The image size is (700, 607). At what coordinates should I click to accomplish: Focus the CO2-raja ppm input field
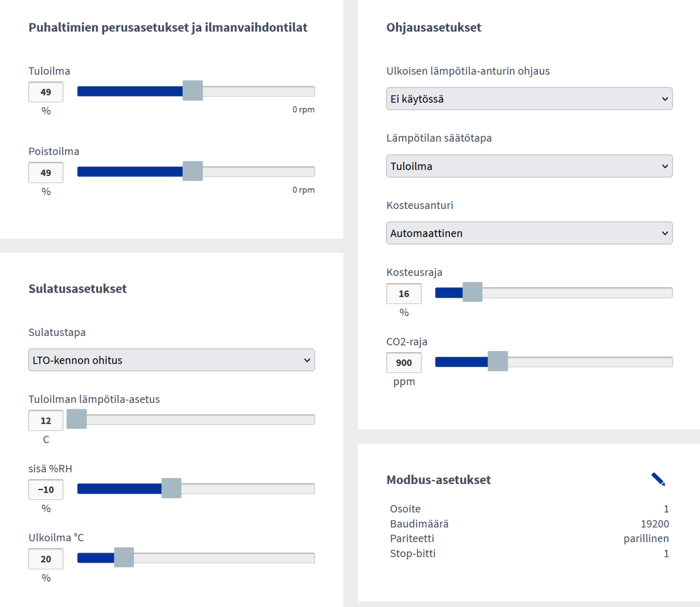[x=404, y=363]
